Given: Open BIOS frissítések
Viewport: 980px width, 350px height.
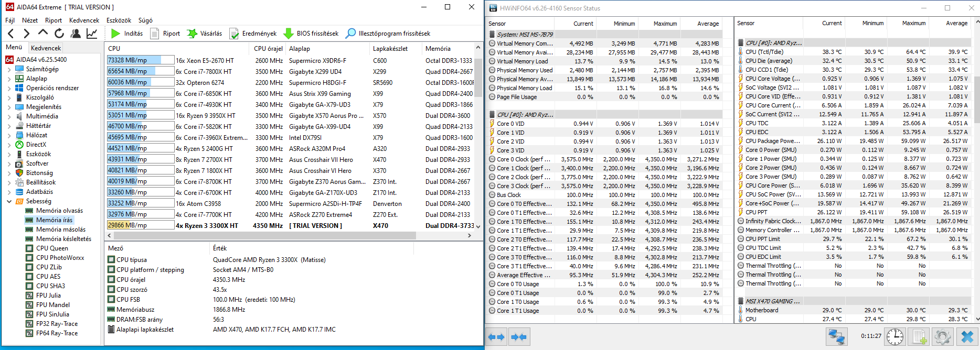Looking at the screenshot, I should [x=312, y=34].
